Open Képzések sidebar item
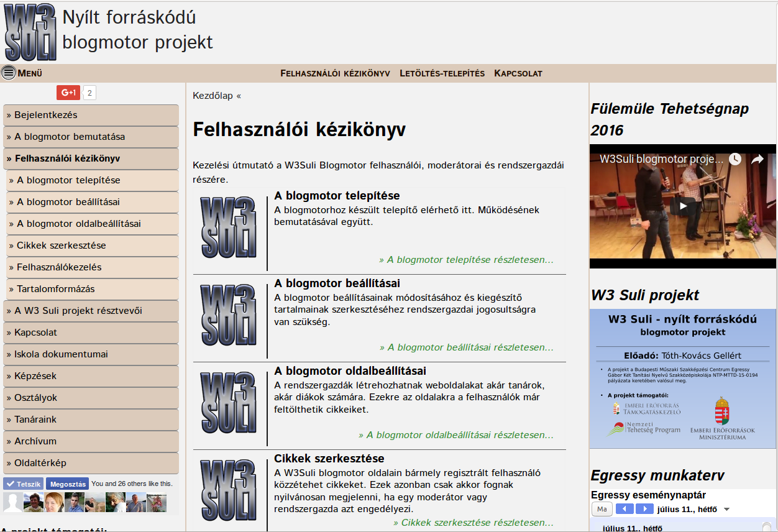The height and width of the screenshot is (532, 778). [91, 376]
